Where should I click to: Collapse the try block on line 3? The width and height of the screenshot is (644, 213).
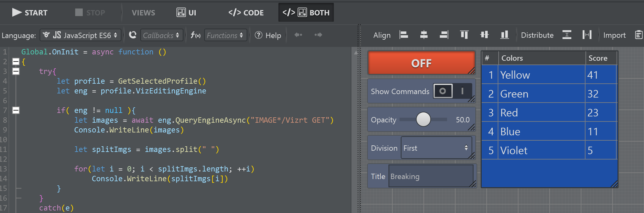[16, 71]
